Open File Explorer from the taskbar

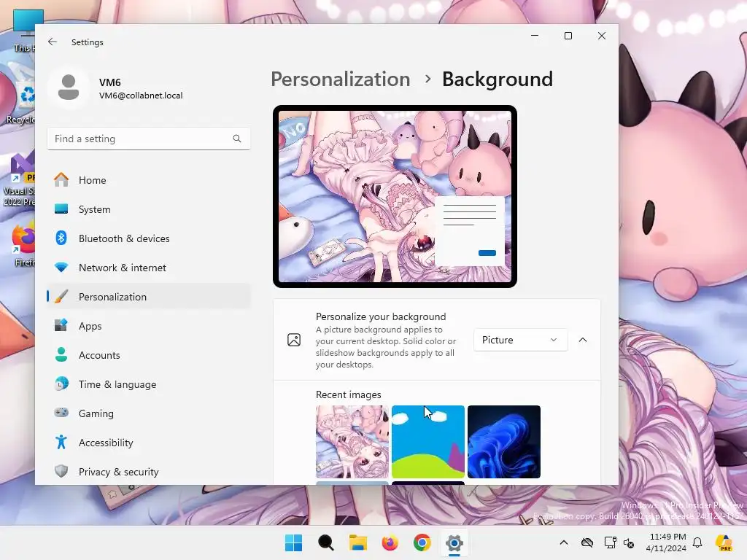tap(357, 542)
